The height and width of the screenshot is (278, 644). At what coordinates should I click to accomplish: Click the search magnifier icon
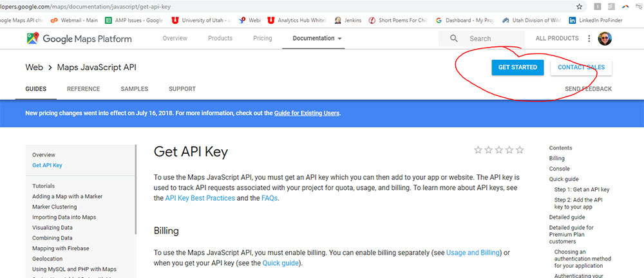453,38
